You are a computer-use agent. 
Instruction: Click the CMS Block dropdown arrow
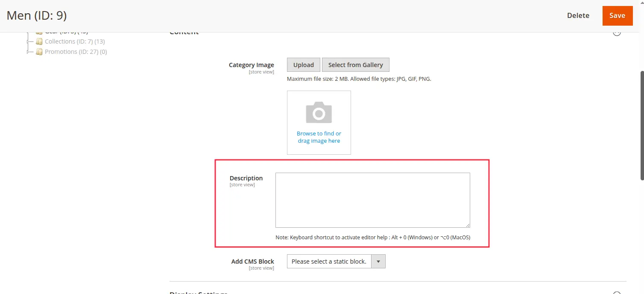click(x=378, y=262)
